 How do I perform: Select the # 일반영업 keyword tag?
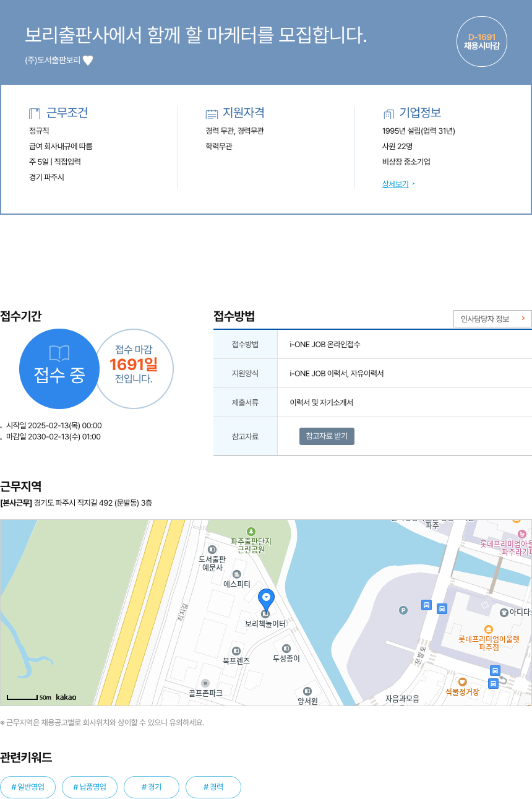pyautogui.click(x=28, y=787)
